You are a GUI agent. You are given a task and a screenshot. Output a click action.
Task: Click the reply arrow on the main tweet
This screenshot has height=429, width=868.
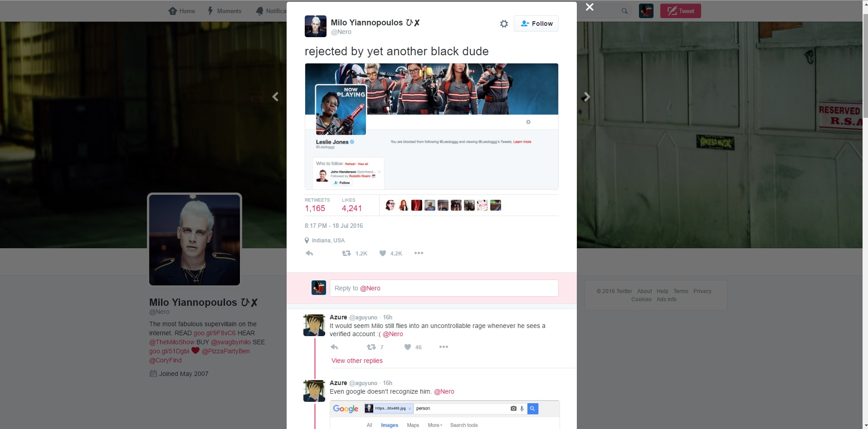pyautogui.click(x=309, y=253)
